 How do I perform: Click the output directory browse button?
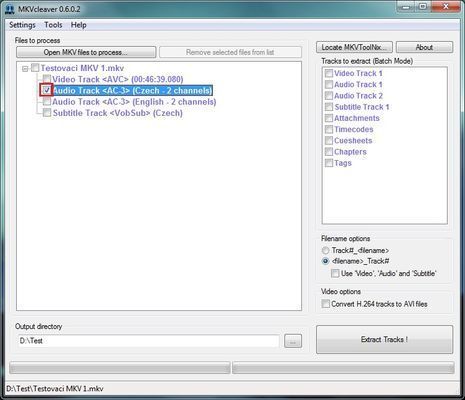pyautogui.click(x=293, y=341)
